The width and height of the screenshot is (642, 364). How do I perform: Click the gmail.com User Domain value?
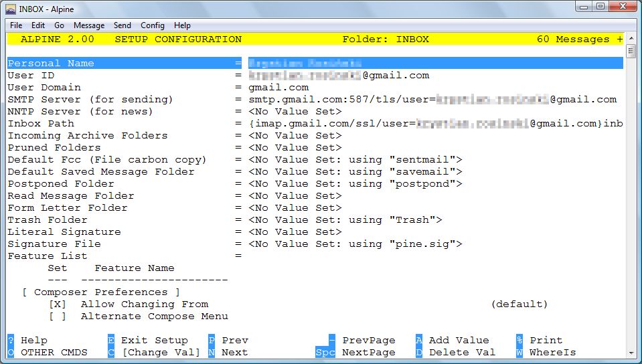coord(279,87)
